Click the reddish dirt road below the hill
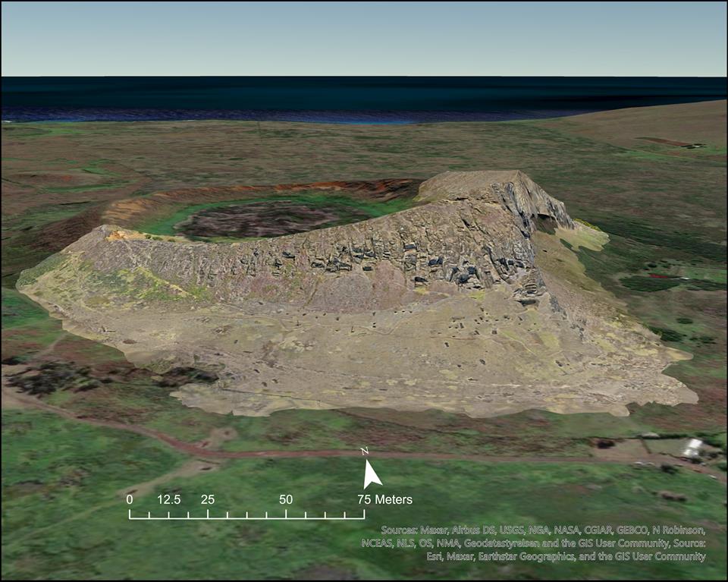The height and width of the screenshot is (582, 728). point(227,452)
